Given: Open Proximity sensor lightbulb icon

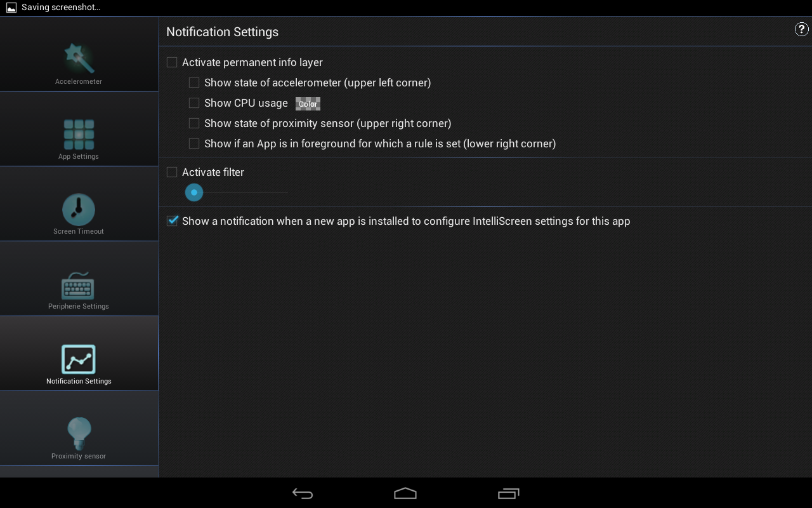Looking at the screenshot, I should [x=79, y=434].
